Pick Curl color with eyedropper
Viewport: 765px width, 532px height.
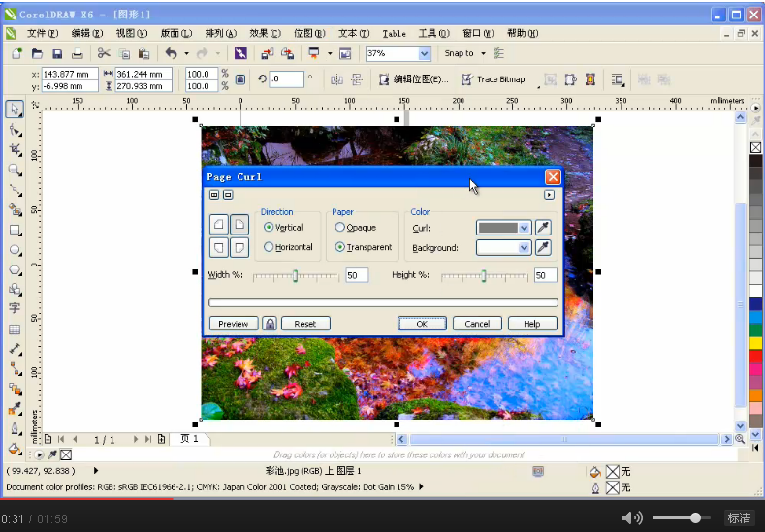coord(543,227)
